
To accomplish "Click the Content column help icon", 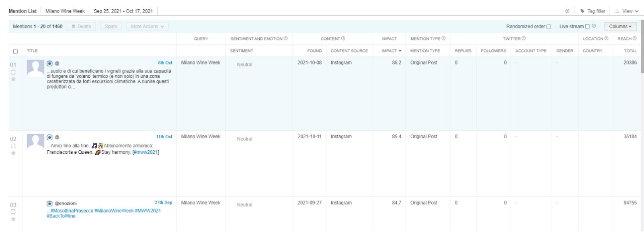I will 343,39.
